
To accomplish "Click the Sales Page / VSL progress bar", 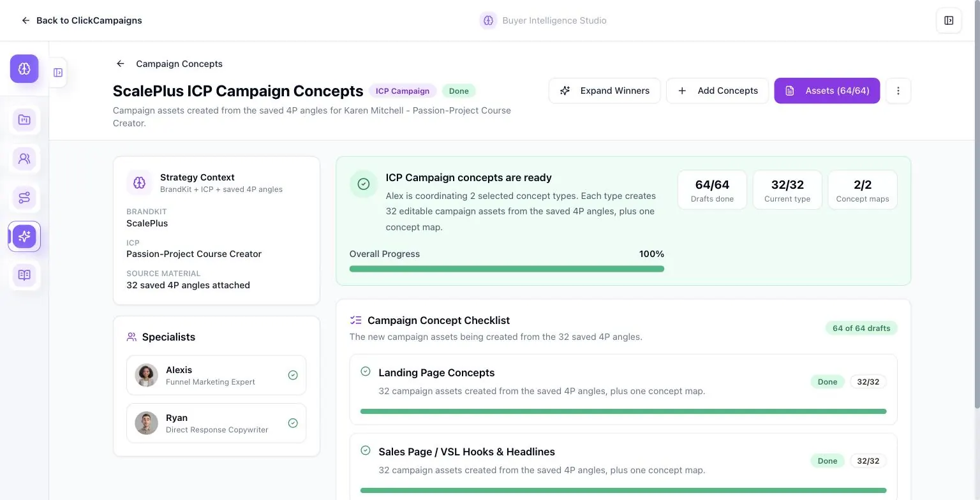I will [623, 490].
